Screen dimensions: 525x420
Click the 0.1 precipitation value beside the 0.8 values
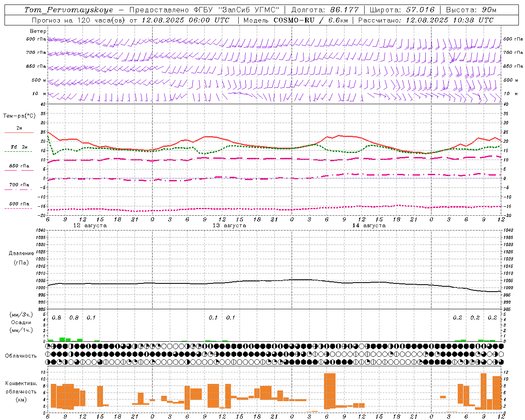pos(91,318)
